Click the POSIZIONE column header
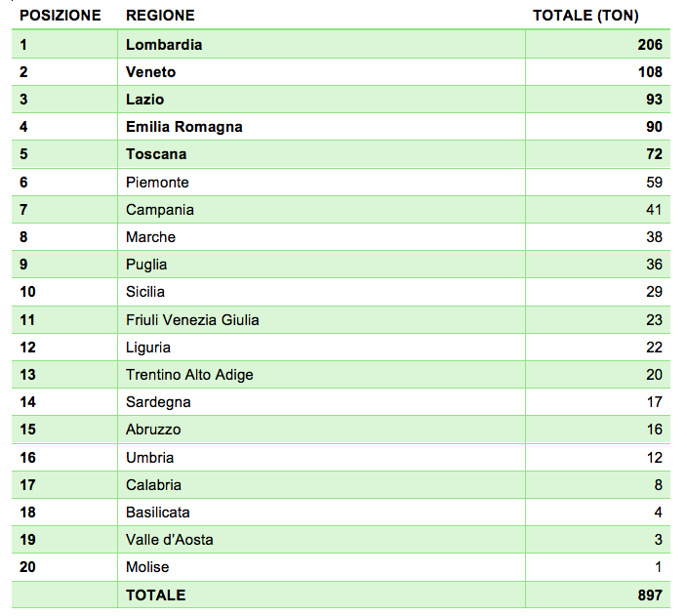 [x=60, y=16]
